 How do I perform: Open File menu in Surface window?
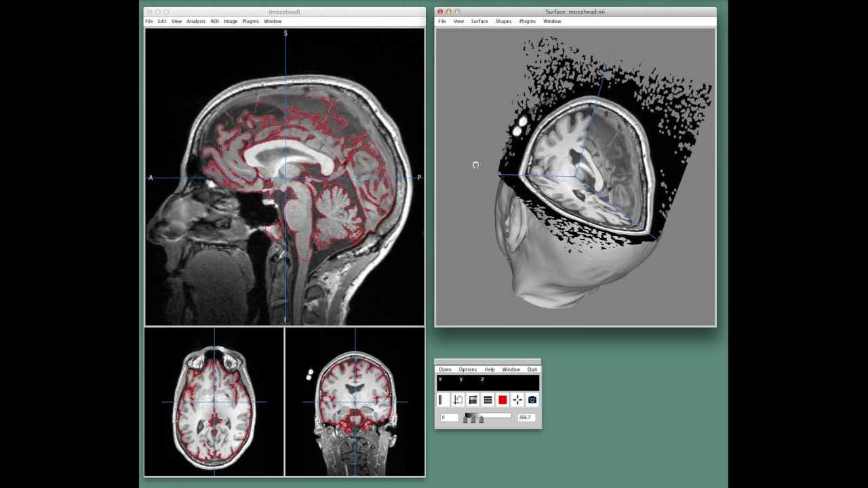(x=442, y=22)
